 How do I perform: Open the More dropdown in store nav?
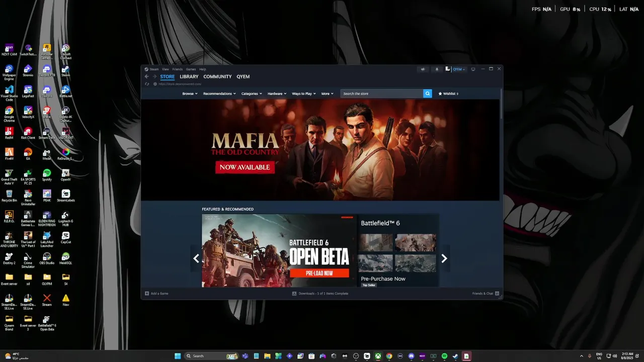pyautogui.click(x=328, y=94)
